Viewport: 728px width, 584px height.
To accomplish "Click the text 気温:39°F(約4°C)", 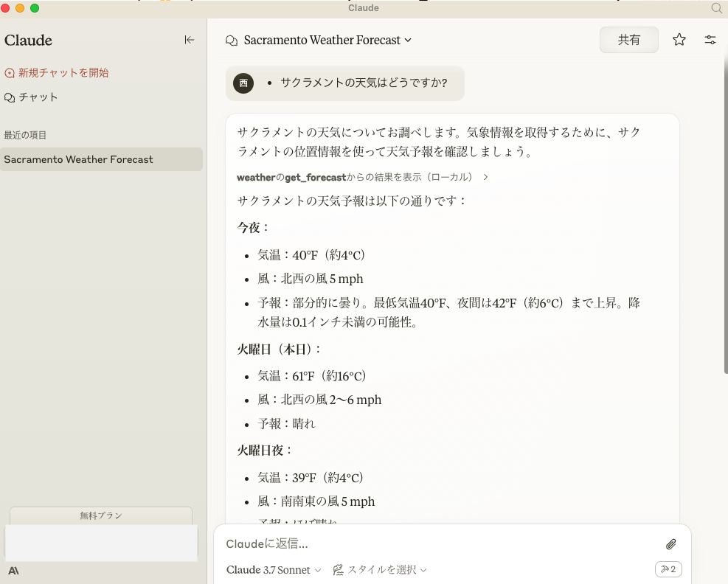I will pyautogui.click(x=311, y=477).
